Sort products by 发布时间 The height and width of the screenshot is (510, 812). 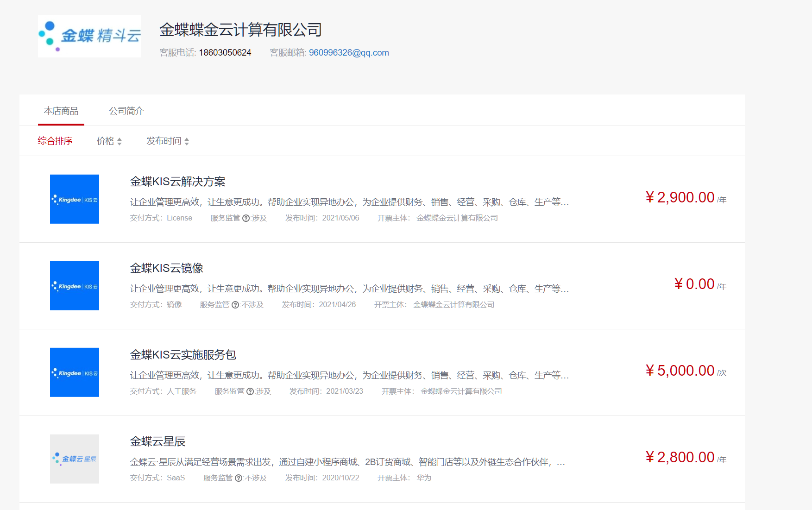pos(168,141)
